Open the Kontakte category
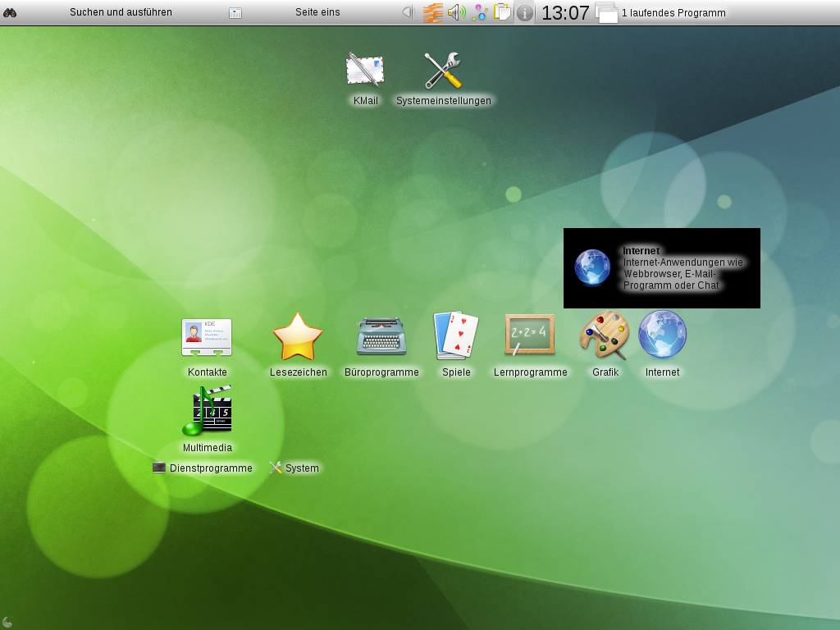Viewport: 840px width, 630px height. pos(207,337)
